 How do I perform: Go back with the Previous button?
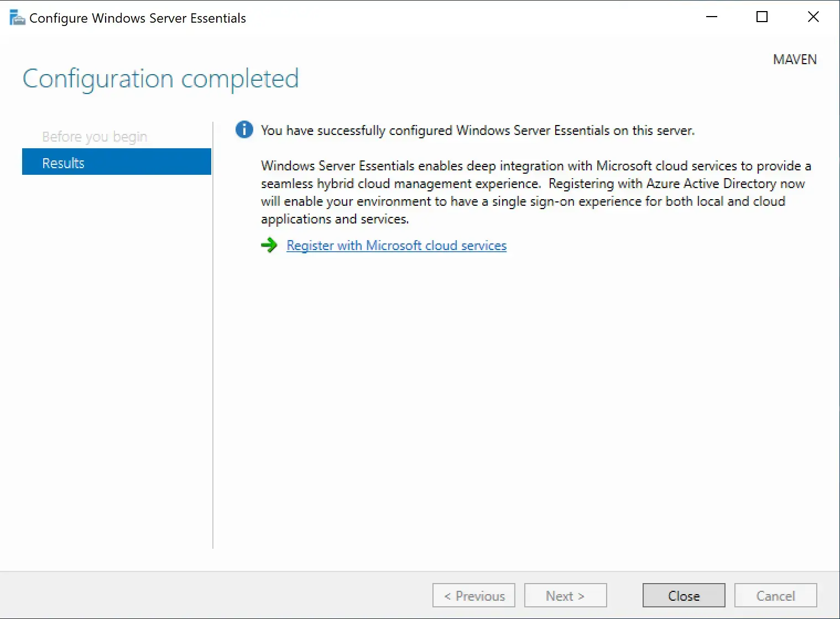[474, 596]
